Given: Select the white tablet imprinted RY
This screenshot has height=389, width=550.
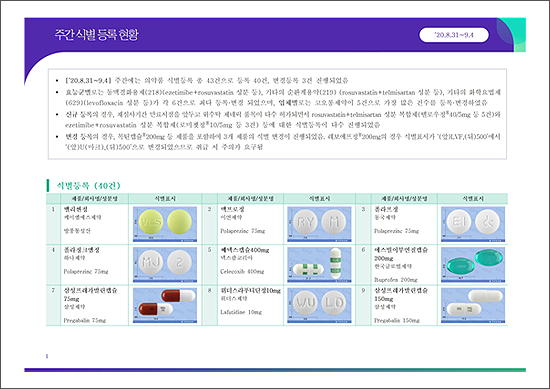Looking at the screenshot, I should pos(305,222).
